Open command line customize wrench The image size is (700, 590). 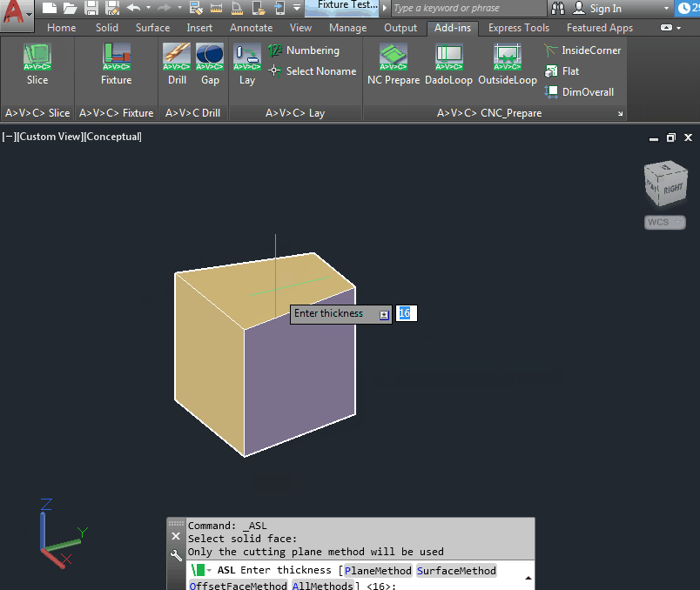tap(176, 555)
